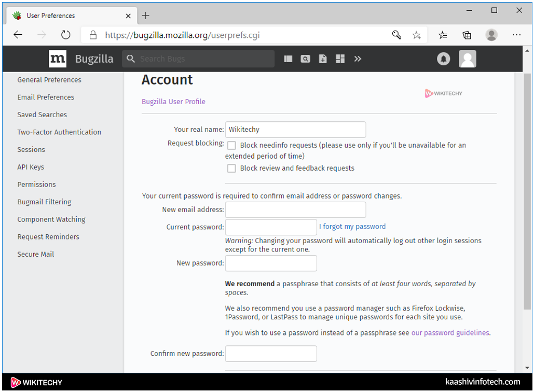This screenshot has width=534, height=392.
Task: Enable Block needinfo requests checkbox
Action: pyautogui.click(x=231, y=146)
